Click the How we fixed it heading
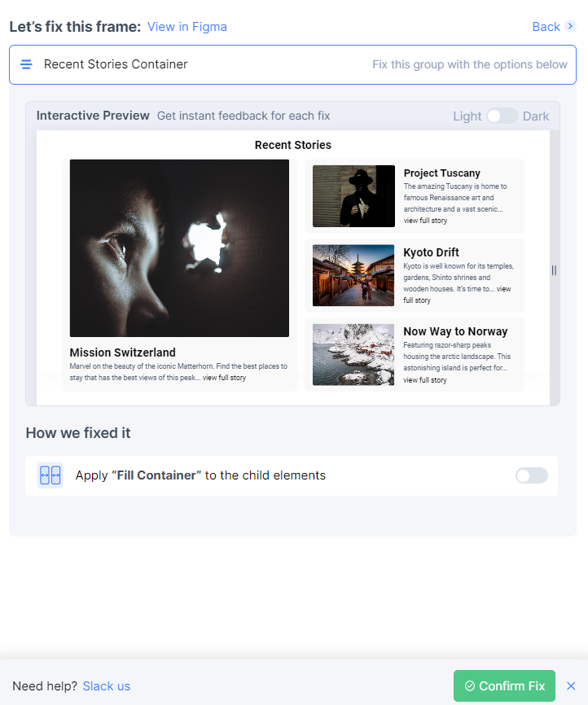 coord(78,433)
